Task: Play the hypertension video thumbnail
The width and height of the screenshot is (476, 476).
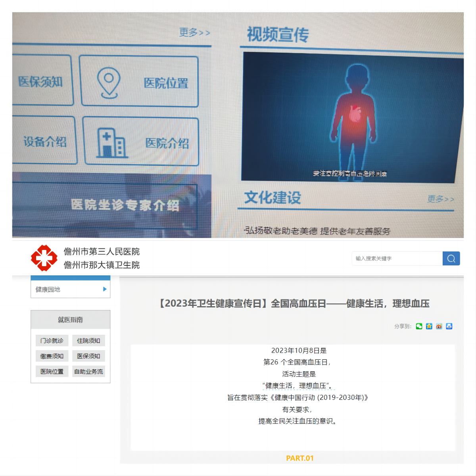Action: click(352, 118)
